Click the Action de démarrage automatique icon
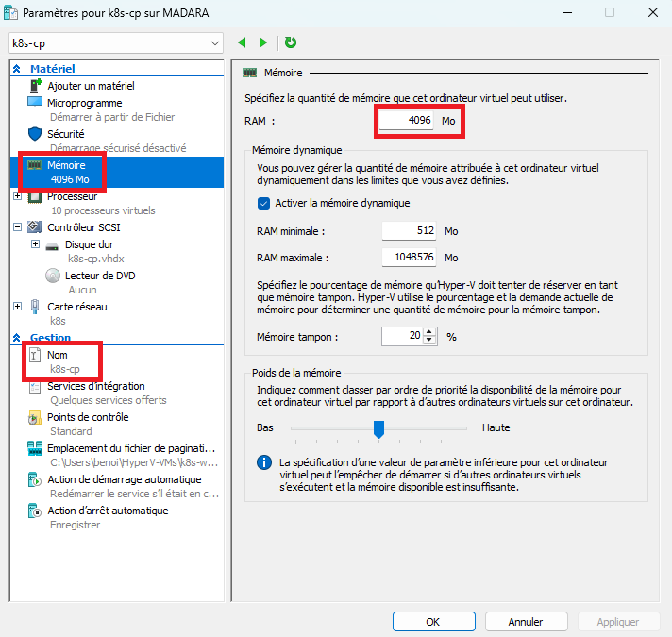 35,479
